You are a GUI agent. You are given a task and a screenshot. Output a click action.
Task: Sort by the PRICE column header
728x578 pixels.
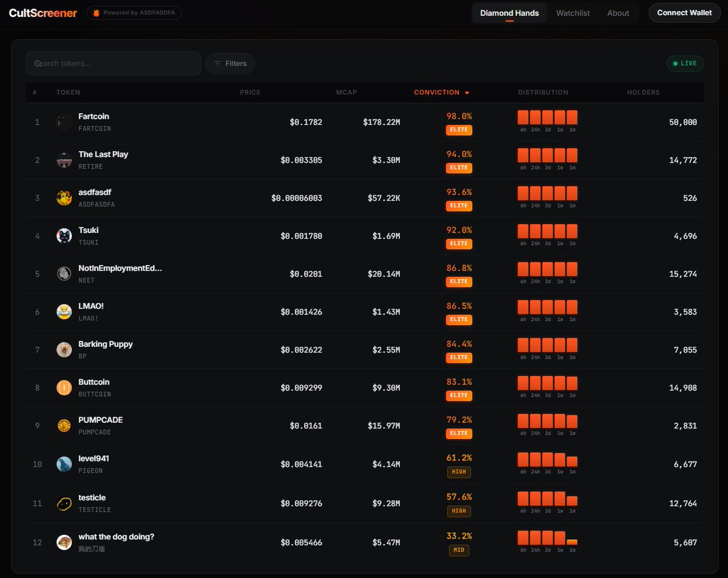(x=250, y=92)
